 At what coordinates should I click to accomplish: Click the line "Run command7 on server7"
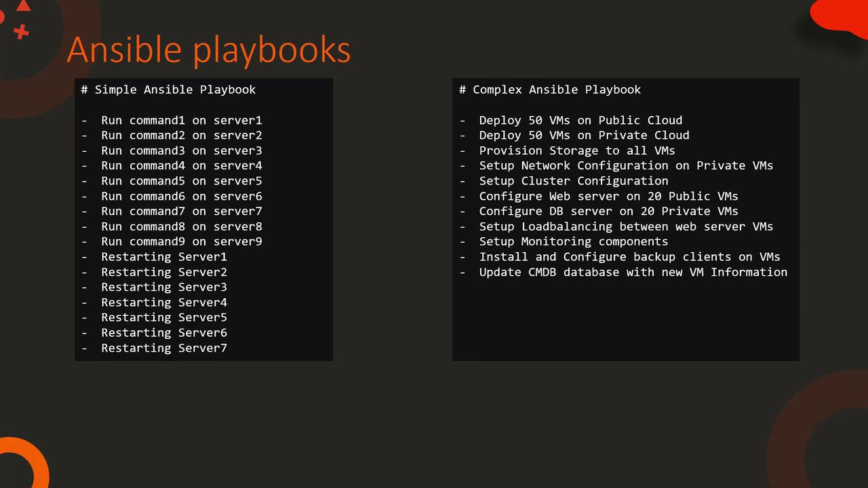[x=182, y=211]
